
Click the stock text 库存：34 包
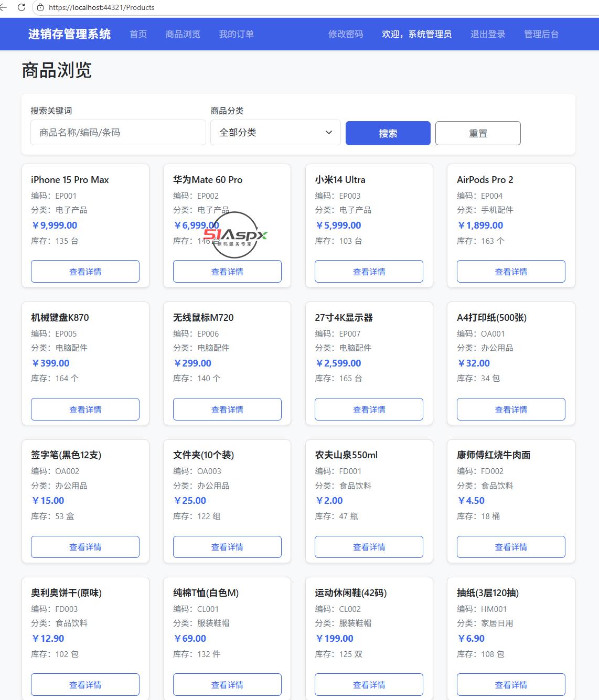pyautogui.click(x=478, y=378)
